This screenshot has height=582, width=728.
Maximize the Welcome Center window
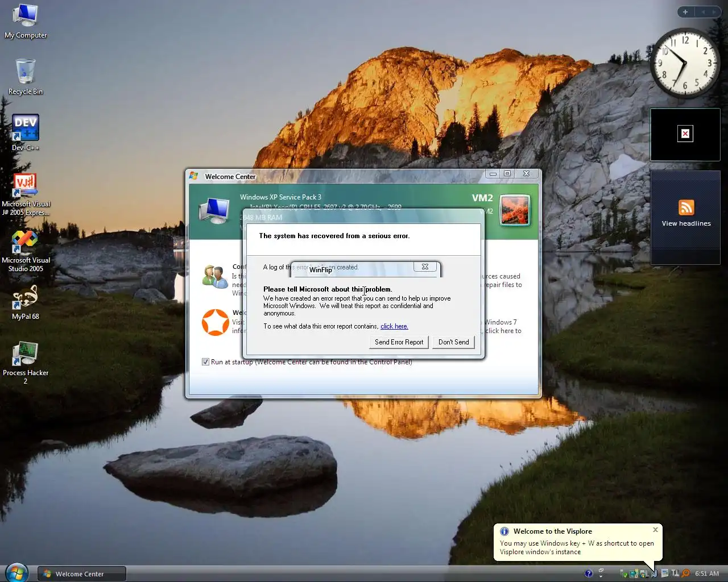click(507, 174)
